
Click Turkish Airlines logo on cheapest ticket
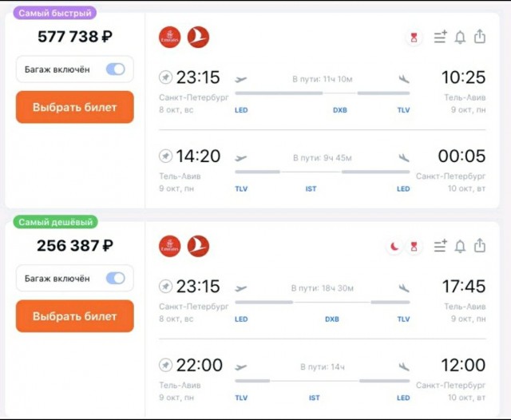198,246
